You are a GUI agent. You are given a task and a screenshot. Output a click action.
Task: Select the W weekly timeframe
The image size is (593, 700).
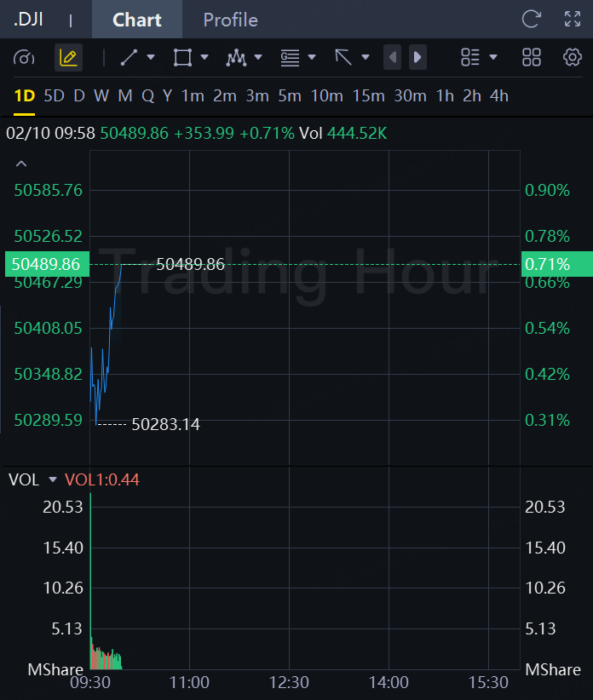pos(101,96)
